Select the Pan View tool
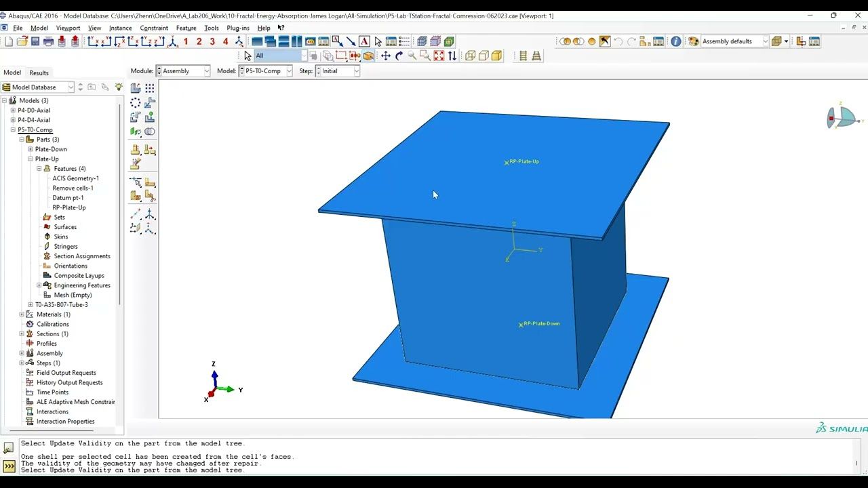The height and width of the screenshot is (488, 868). coord(385,56)
